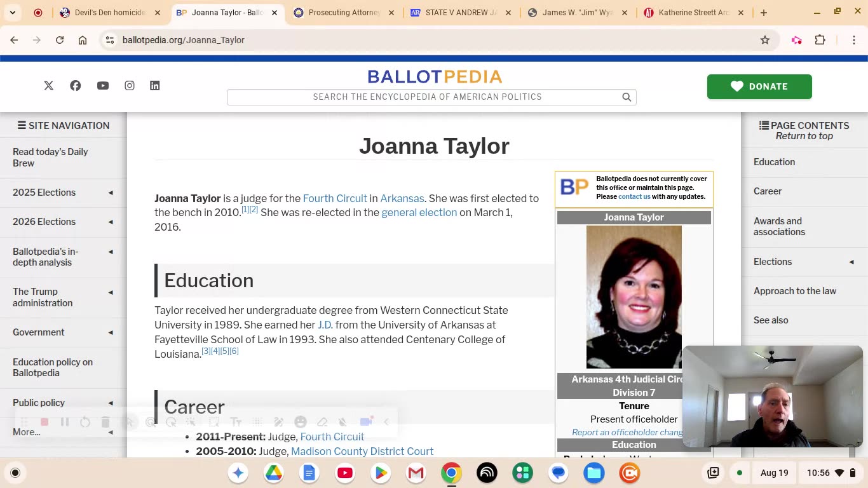Open the tab search dropdown chevron

click(13, 13)
